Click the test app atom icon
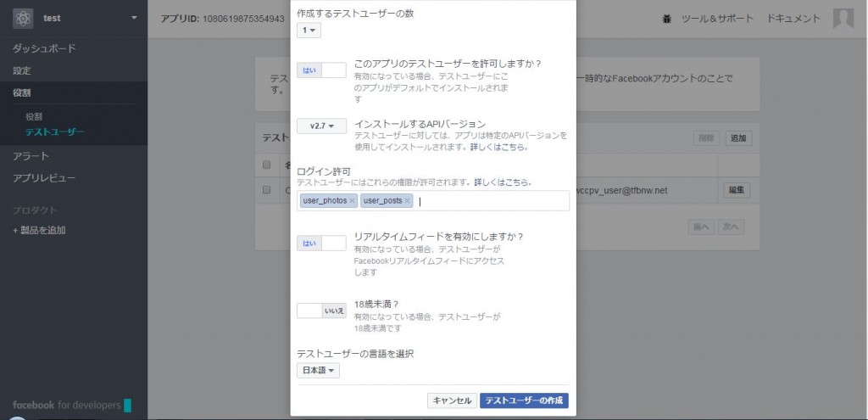 point(23,19)
